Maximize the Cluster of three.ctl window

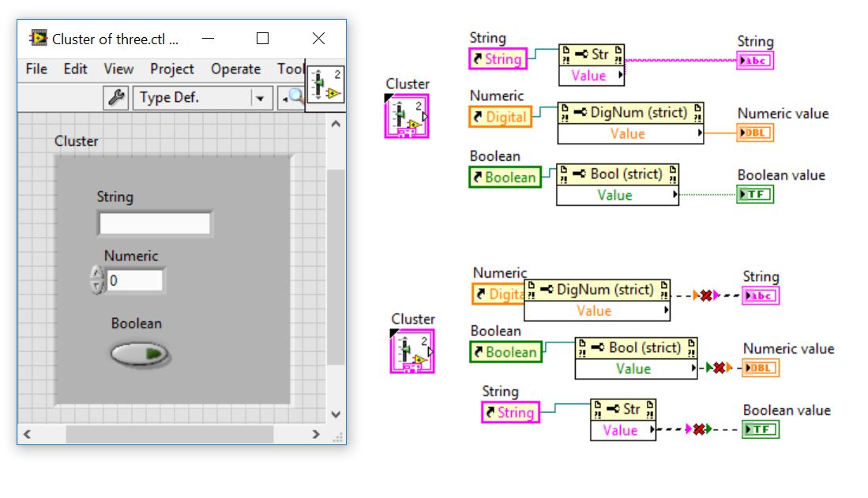pyautogui.click(x=262, y=38)
